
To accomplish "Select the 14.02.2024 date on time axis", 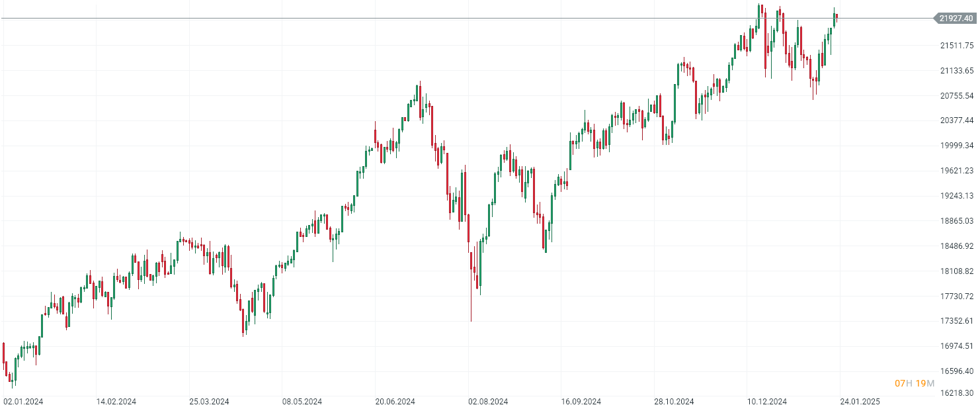I will 116,402.
